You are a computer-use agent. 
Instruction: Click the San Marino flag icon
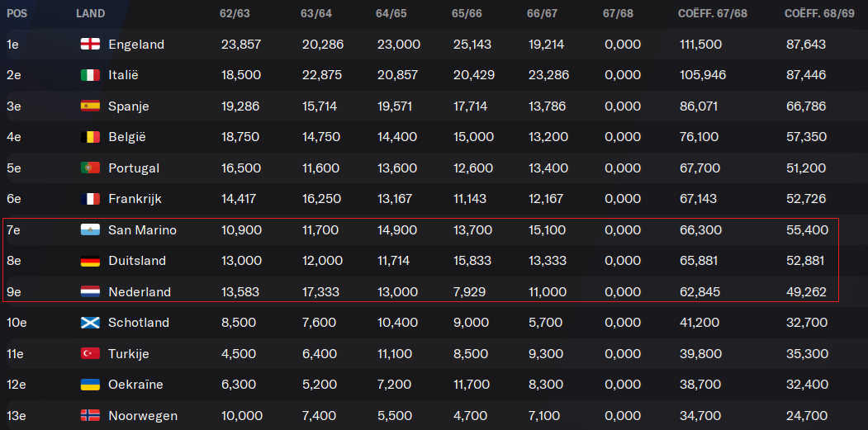click(90, 230)
